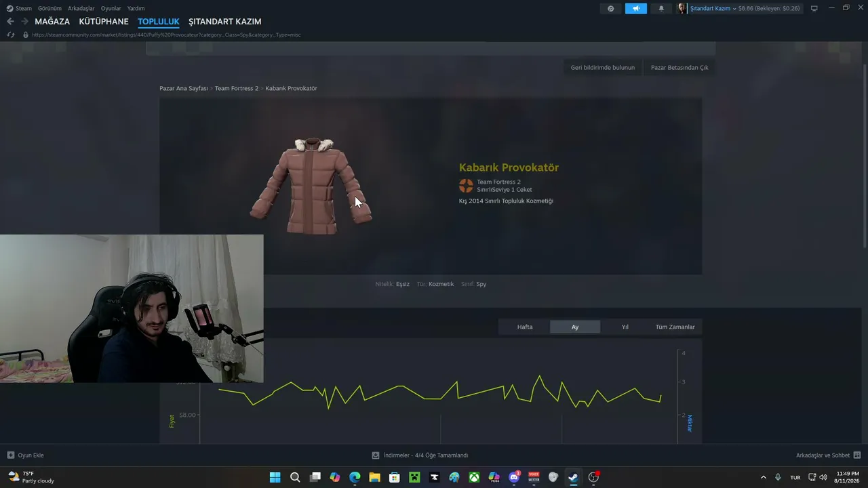This screenshot has width=868, height=488.
Task: Open File Explorer from taskbar
Action: 374,477
